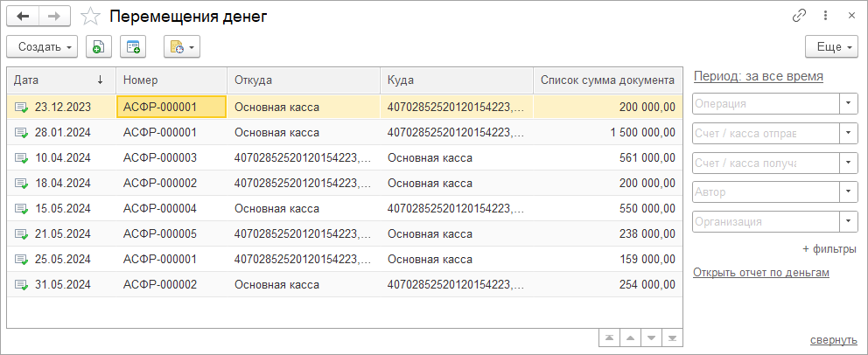868x355 pixels.
Task: Click the create-based-on icon in toolbar
Action: tap(133, 46)
